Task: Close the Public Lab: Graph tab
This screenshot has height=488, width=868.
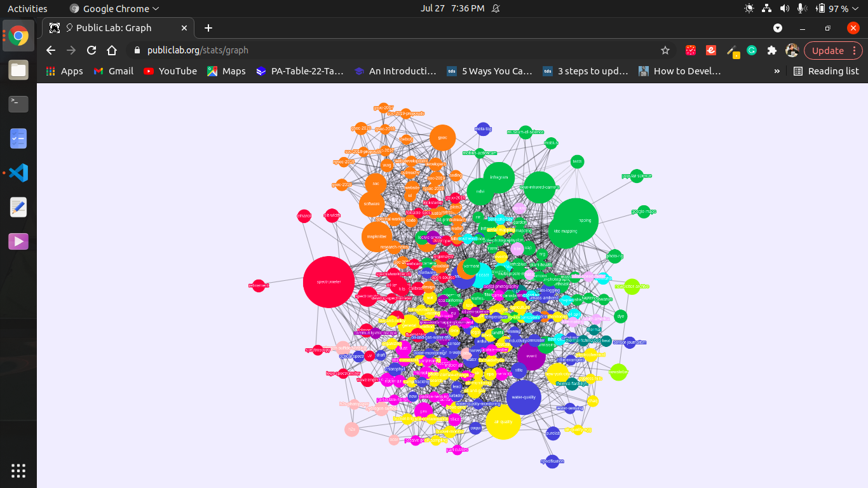Action: (185, 28)
